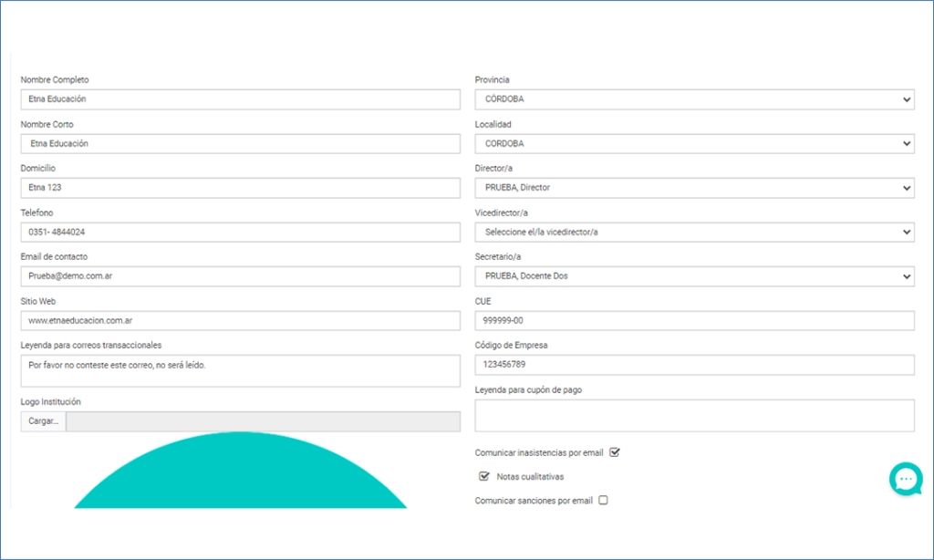Click the Nombre Completo text field

coord(240,99)
